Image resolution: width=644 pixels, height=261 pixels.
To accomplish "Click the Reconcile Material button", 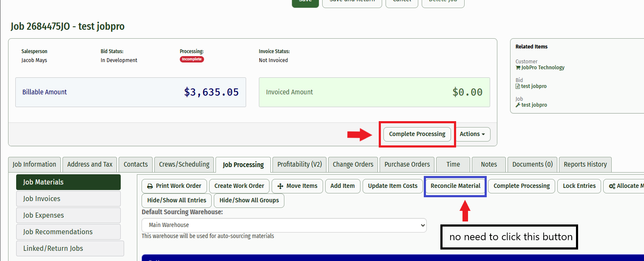I will [455, 186].
